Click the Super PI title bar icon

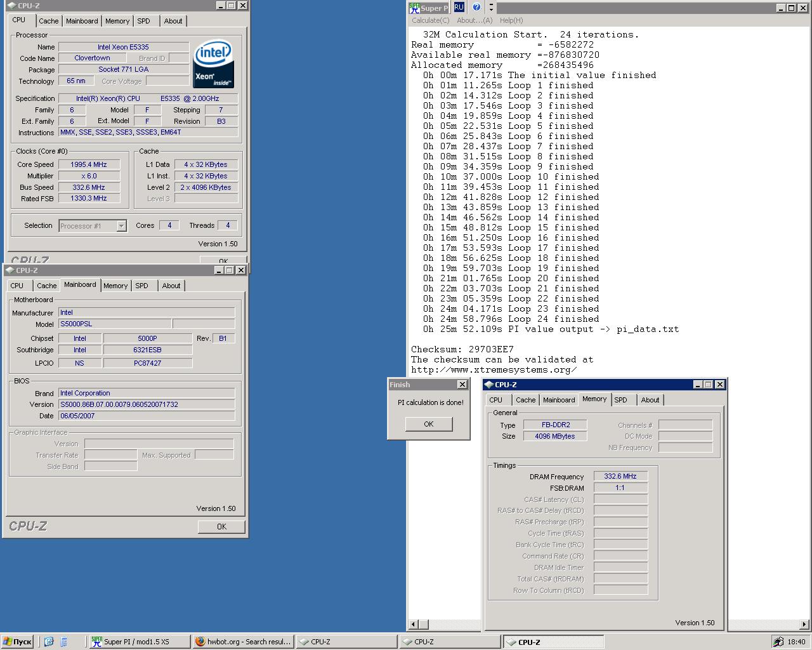(414, 8)
